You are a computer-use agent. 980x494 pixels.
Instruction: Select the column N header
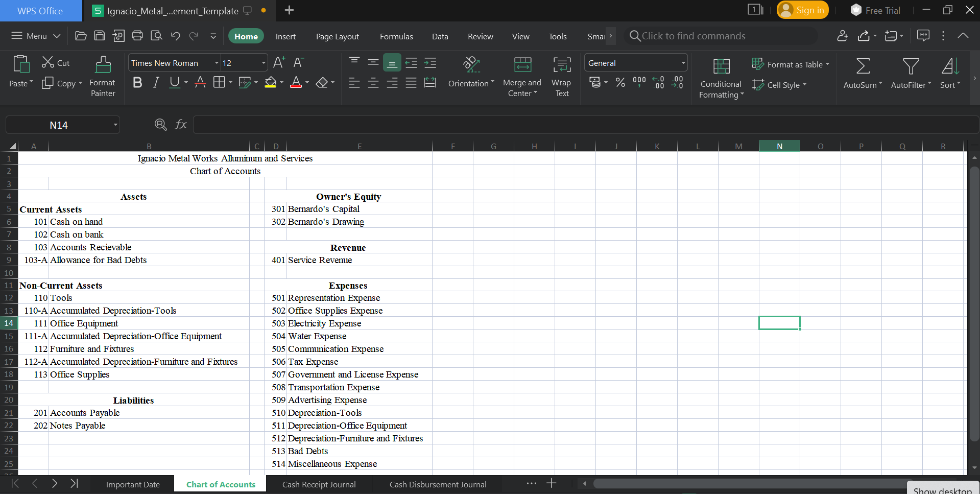[x=779, y=146]
